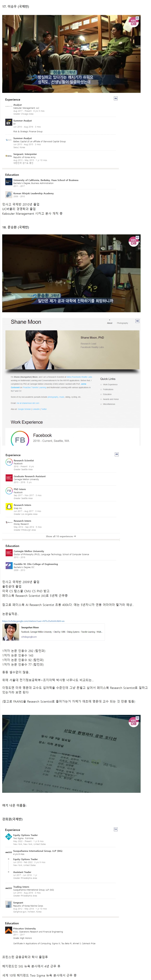Open the Google Scholar citations URL
The image size is (151, 980).
tap(33, 621)
